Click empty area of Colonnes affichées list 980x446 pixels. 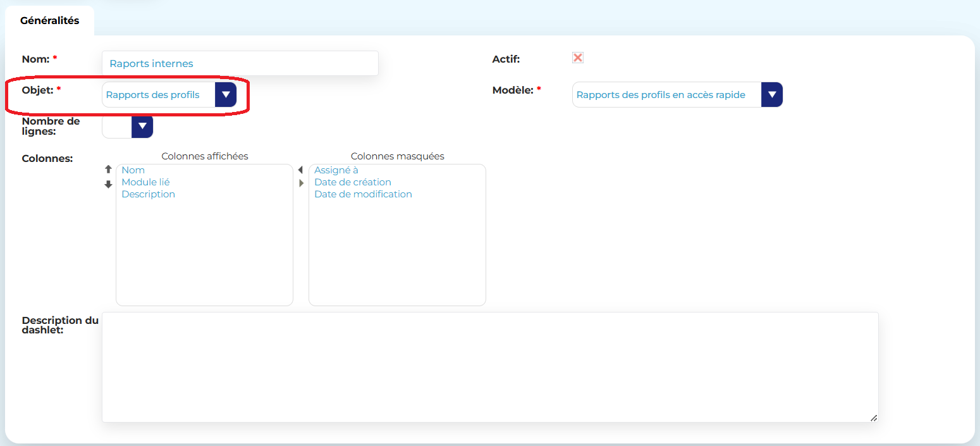pos(204,253)
